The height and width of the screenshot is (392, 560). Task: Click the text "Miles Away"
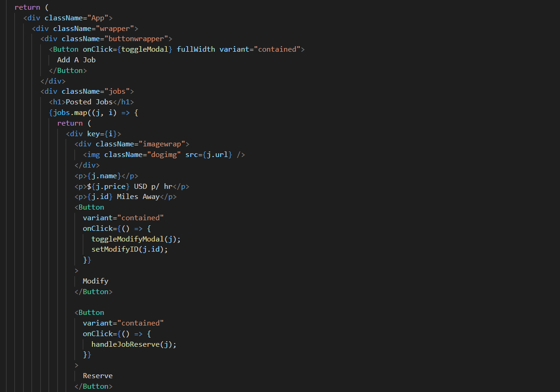(138, 197)
